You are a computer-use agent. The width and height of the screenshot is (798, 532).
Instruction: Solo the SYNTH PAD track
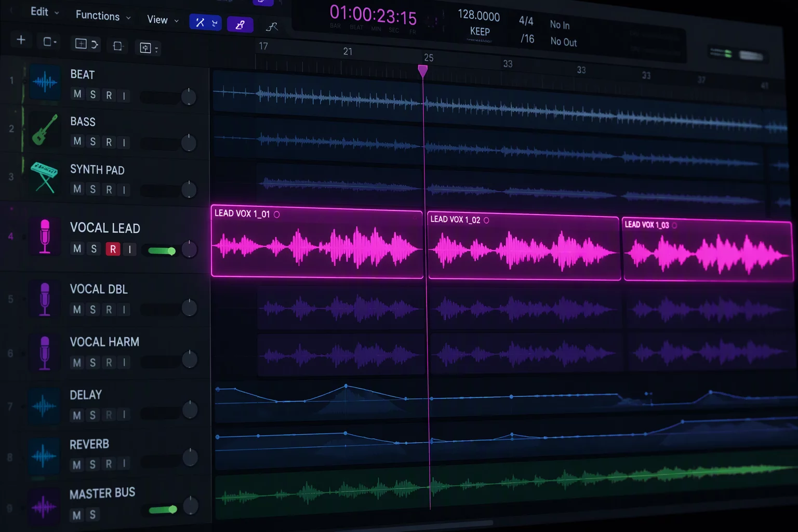[x=93, y=189]
